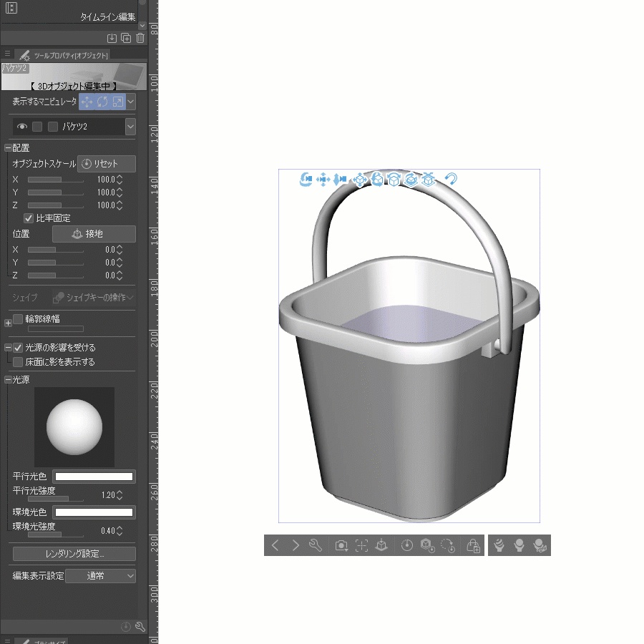Select the camera rotation manipulator above the bucket

point(306,179)
